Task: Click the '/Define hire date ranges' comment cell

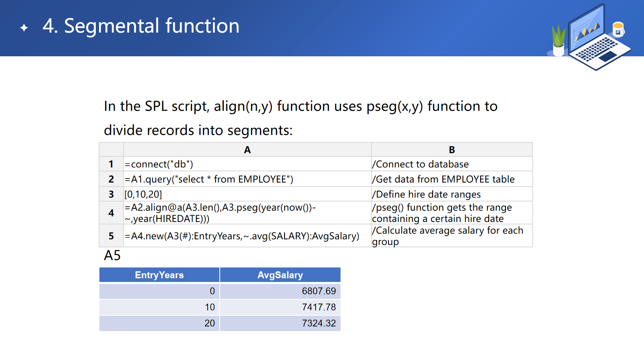Action: click(x=452, y=194)
